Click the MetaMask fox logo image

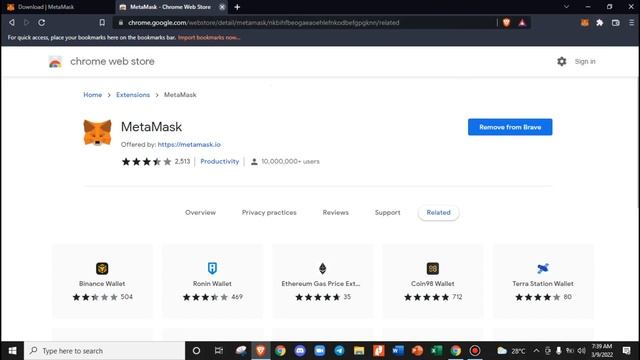98,132
